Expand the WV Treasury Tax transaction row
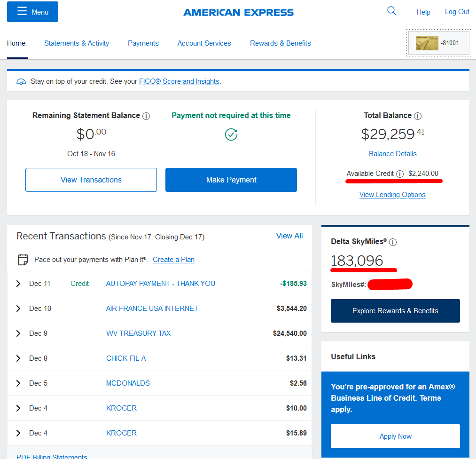Image resolution: width=476 pixels, height=459 pixels. (x=18, y=333)
